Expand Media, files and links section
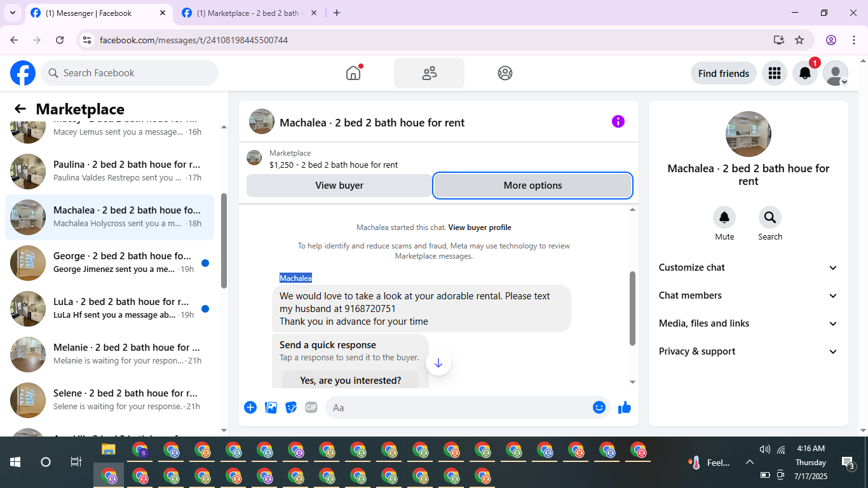The image size is (868, 488). [x=749, y=323]
